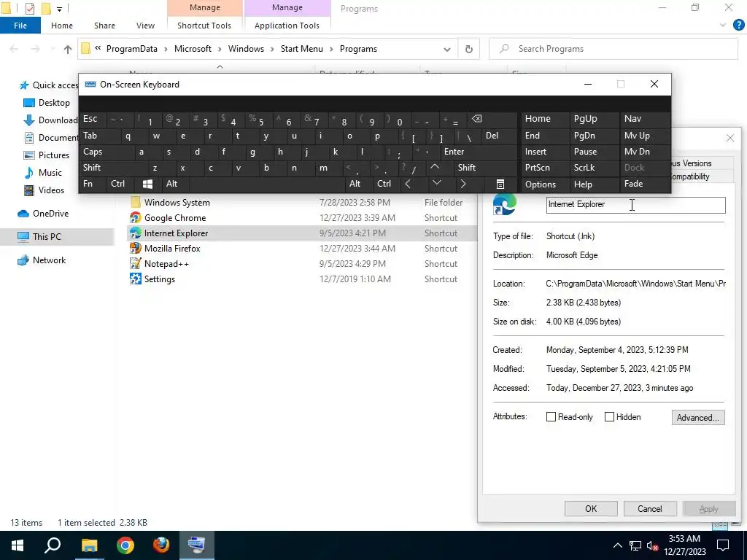Open Videos in Quick access
This screenshot has height=560, width=747.
(51, 190)
